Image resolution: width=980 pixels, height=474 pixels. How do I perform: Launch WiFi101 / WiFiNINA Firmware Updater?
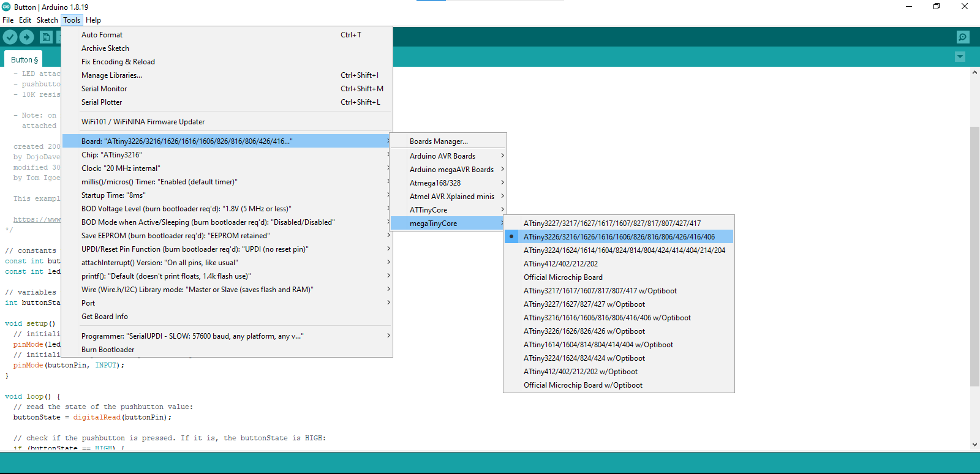[227, 122]
